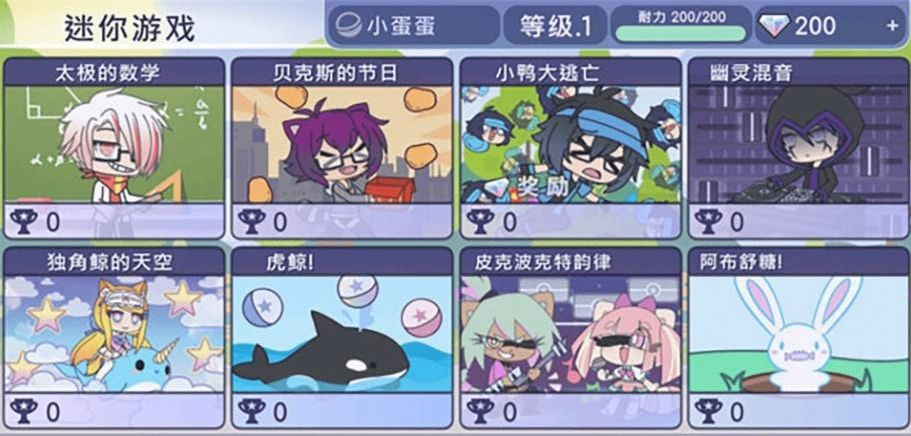Click the 等级.1 level button
The width and height of the screenshot is (911, 436).
pyautogui.click(x=555, y=25)
